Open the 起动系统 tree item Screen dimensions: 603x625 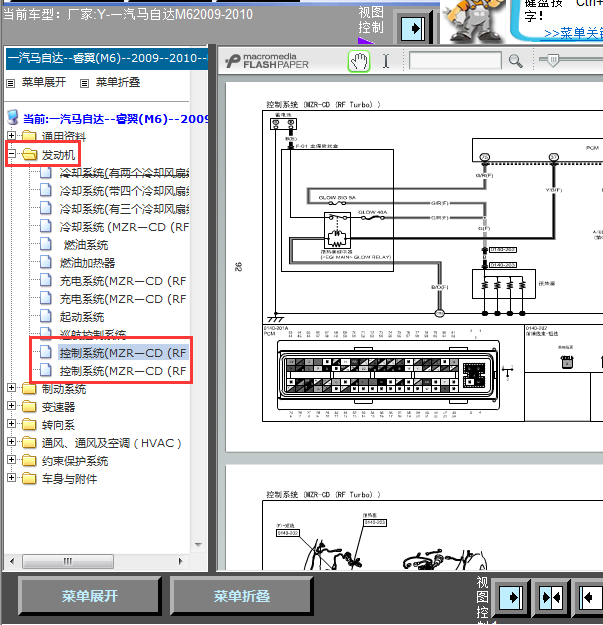coord(82,317)
